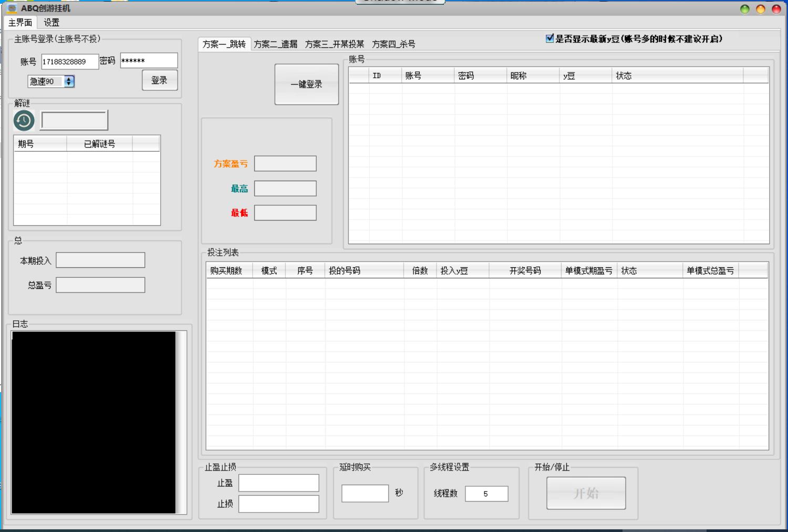Image resolution: width=788 pixels, height=532 pixels.
Task: Click the 止盈 input field
Action: pos(279,483)
